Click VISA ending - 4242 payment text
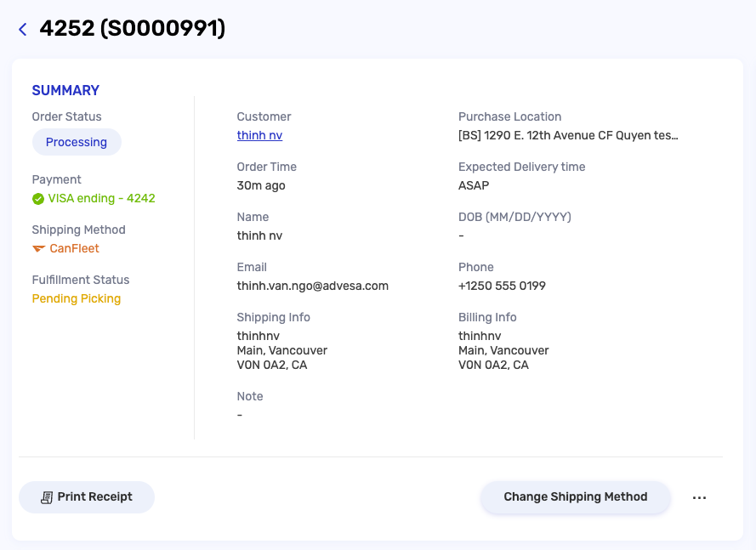 pos(101,199)
